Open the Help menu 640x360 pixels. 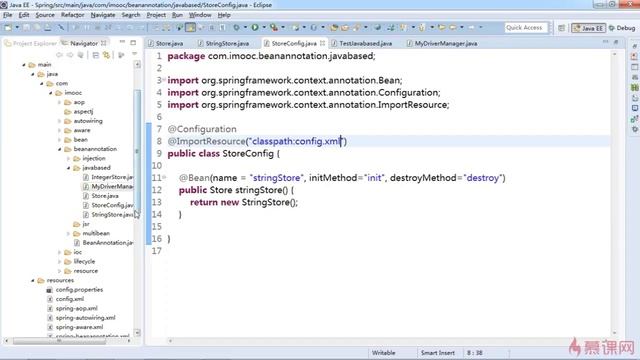224,15
